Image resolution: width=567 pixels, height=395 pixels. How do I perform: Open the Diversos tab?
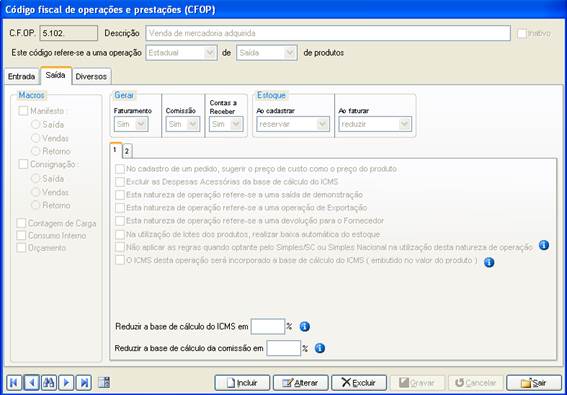tap(91, 77)
